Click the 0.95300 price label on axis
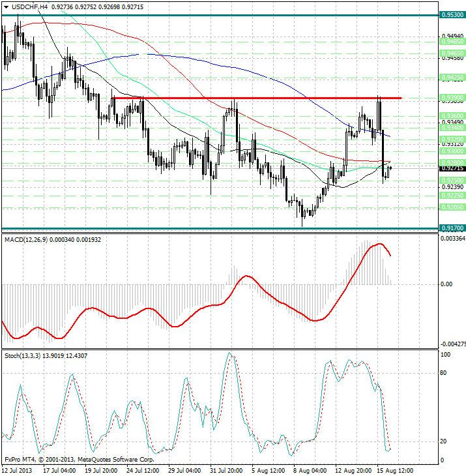 pyautogui.click(x=452, y=14)
